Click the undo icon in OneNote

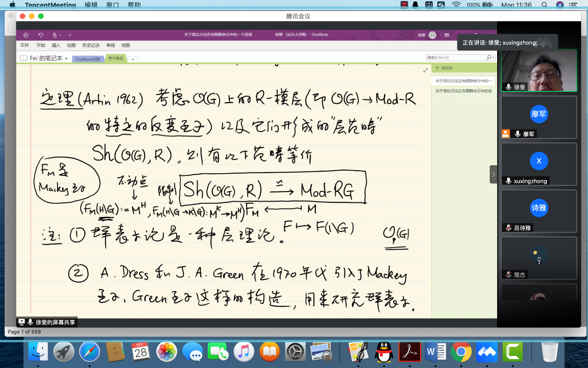(x=41, y=35)
